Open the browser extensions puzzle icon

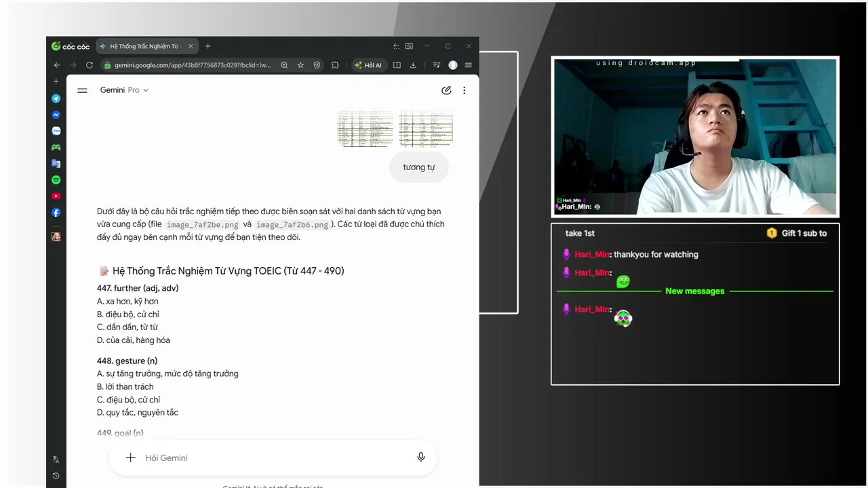tap(335, 65)
